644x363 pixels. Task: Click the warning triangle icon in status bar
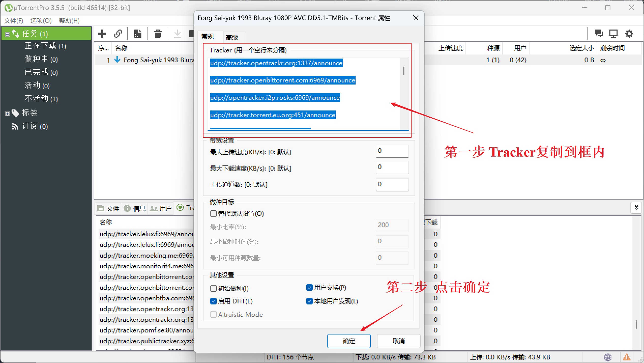pyautogui.click(x=627, y=357)
